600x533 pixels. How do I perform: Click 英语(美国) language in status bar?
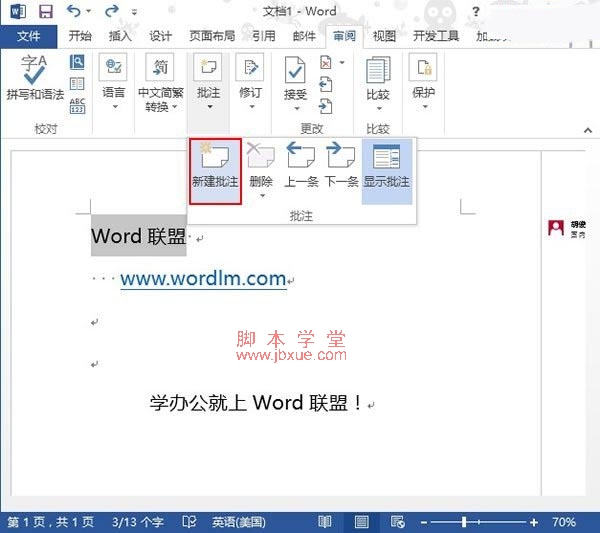point(239,522)
